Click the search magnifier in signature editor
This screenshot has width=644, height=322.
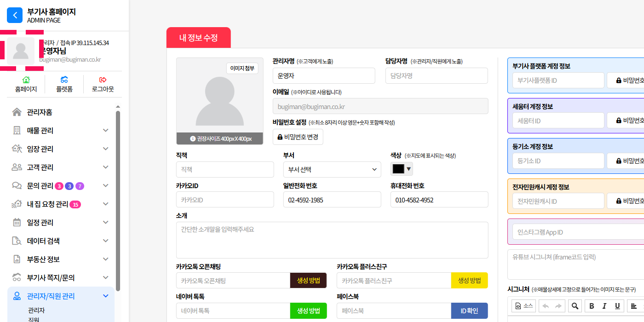pyautogui.click(x=575, y=306)
